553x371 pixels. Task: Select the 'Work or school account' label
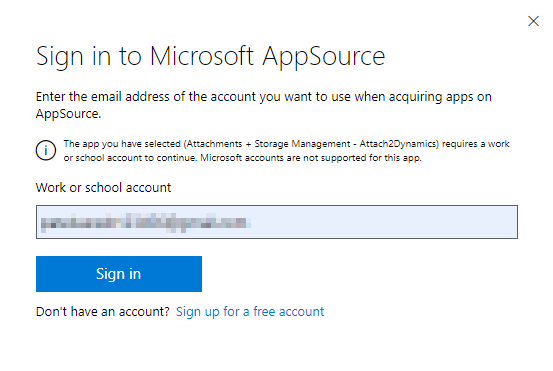click(103, 188)
